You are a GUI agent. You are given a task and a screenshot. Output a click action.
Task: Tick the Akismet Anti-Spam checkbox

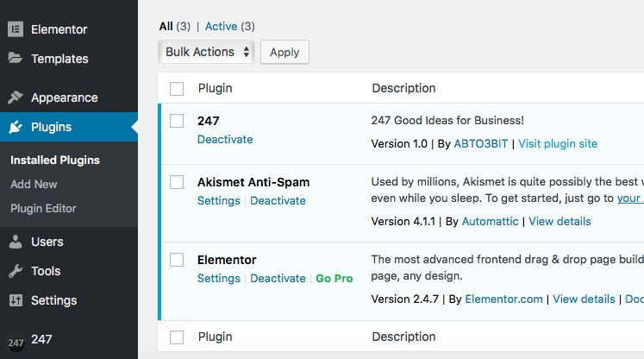(x=177, y=182)
